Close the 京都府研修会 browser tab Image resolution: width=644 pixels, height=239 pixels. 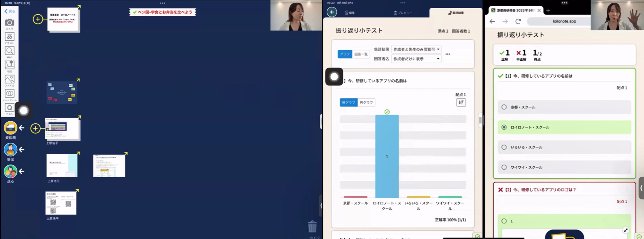pos(539,11)
